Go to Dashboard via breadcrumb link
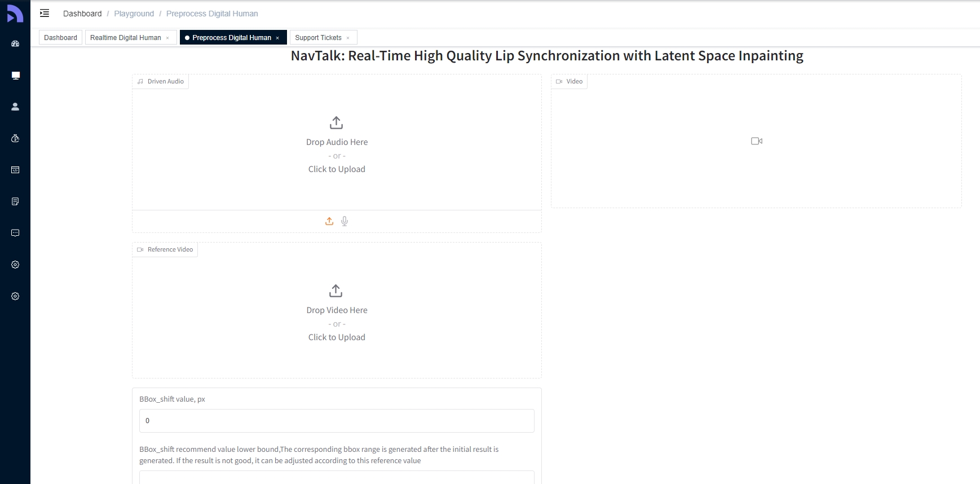Viewport: 980px width, 484px height. pyautogui.click(x=82, y=14)
